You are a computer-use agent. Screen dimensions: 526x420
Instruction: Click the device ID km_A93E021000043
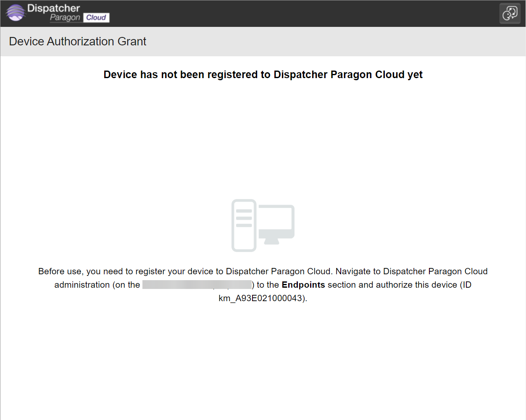coord(260,298)
